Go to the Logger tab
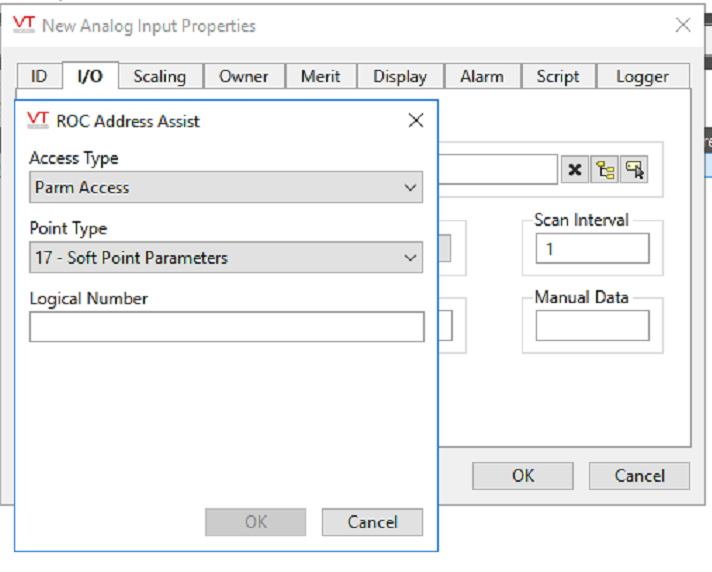The width and height of the screenshot is (712, 572). click(642, 76)
